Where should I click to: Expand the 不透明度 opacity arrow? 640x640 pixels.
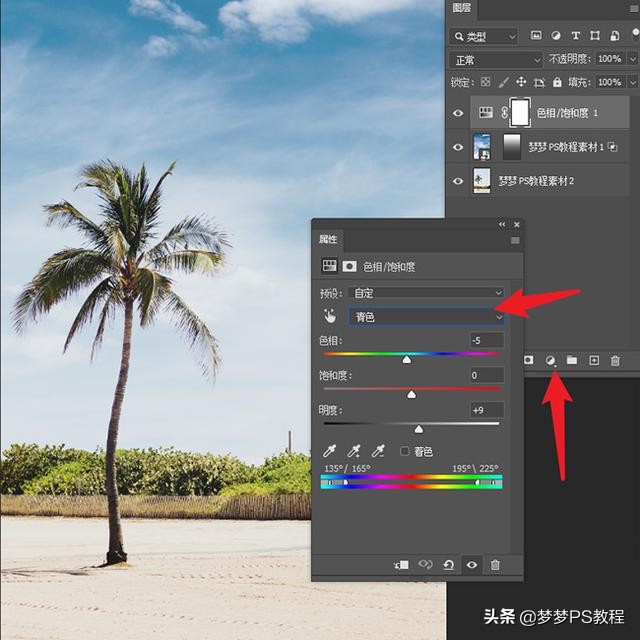click(632, 60)
